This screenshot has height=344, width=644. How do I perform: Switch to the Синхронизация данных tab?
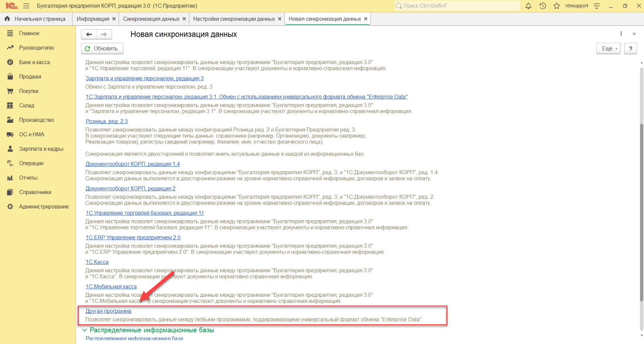(151, 19)
